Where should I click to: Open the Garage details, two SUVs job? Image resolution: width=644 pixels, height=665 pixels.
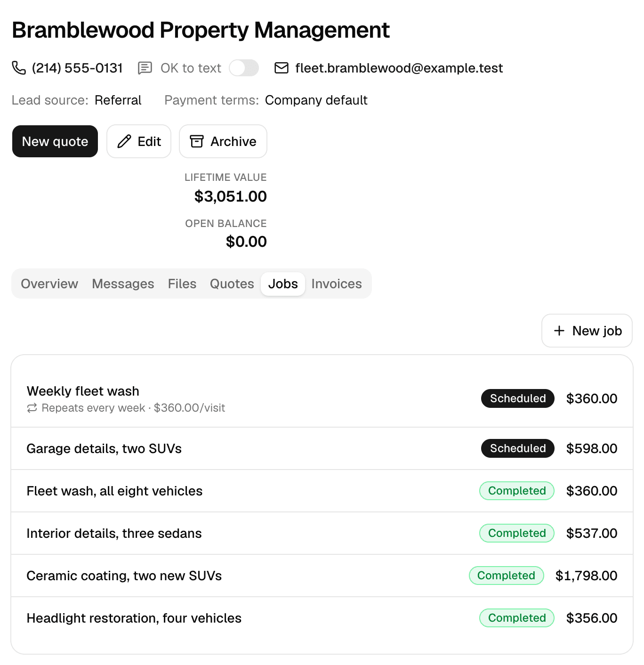pos(322,448)
